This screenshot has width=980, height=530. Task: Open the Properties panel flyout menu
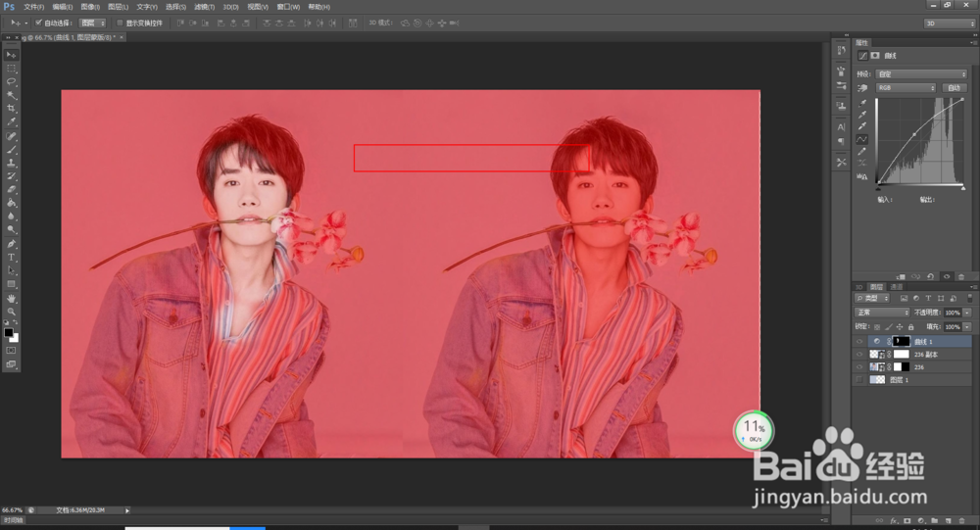[x=973, y=42]
